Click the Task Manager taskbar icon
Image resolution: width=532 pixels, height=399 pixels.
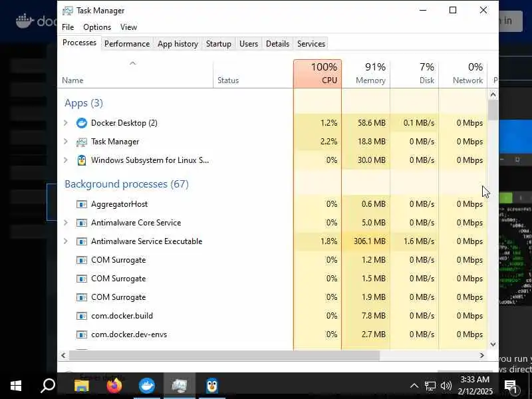click(180, 386)
